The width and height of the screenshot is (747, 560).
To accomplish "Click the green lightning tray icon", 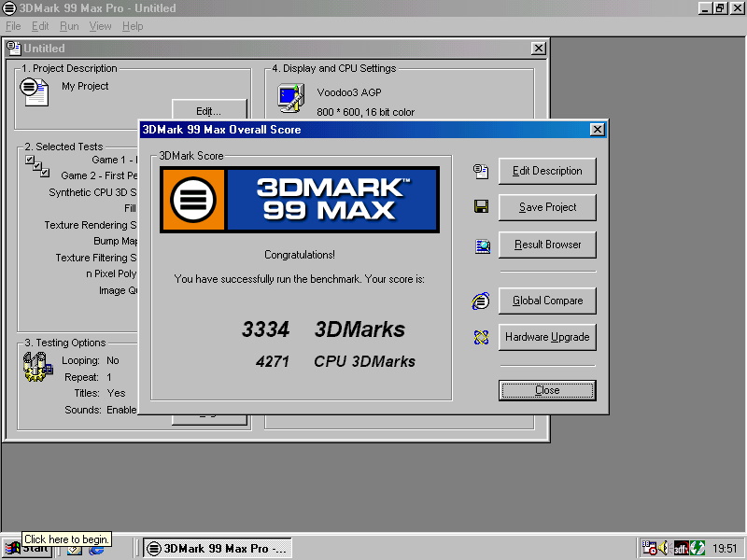I will point(698,549).
